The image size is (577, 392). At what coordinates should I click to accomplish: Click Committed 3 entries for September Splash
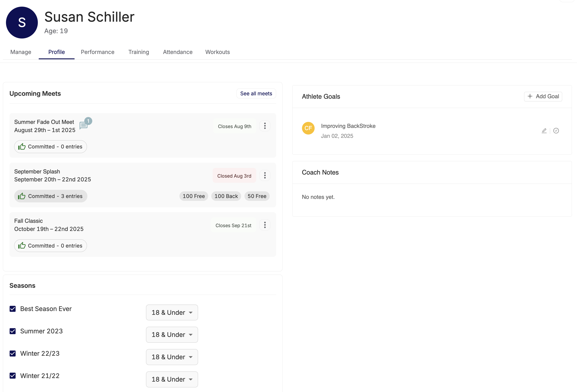click(51, 196)
